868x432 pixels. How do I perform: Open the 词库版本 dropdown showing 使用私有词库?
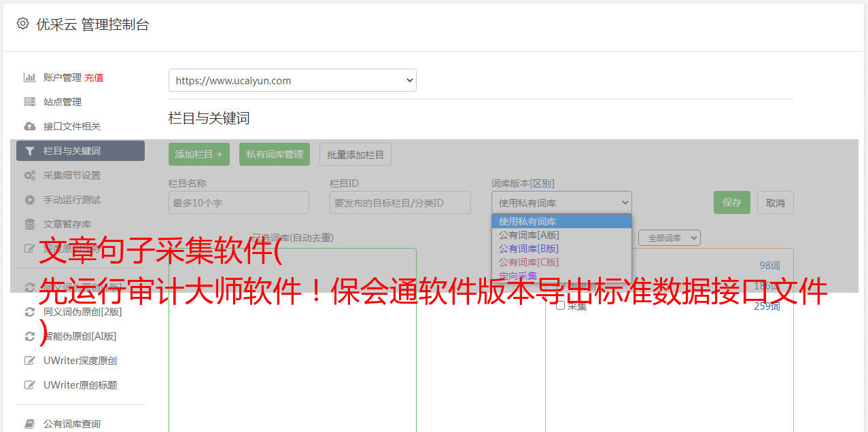coord(561,202)
